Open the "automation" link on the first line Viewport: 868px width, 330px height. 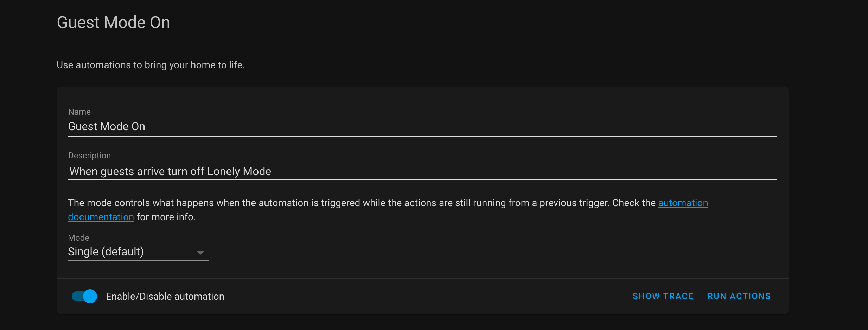pos(683,203)
